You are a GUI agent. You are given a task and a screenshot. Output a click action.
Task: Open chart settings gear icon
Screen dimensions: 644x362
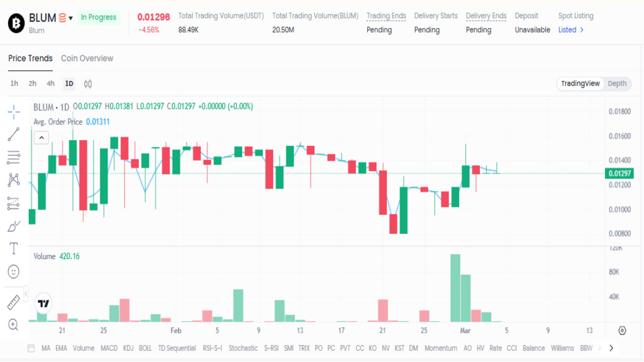[x=622, y=331]
